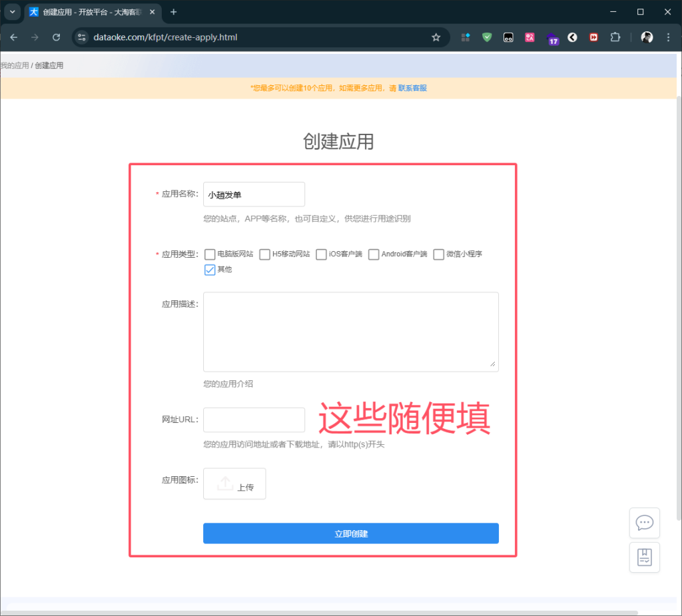
Task: Open the Chrome three-dot menu
Action: click(669, 37)
